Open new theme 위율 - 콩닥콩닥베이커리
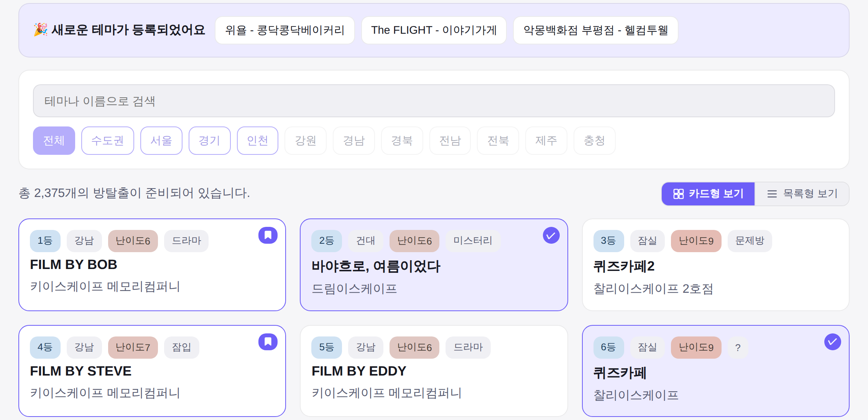 [285, 30]
